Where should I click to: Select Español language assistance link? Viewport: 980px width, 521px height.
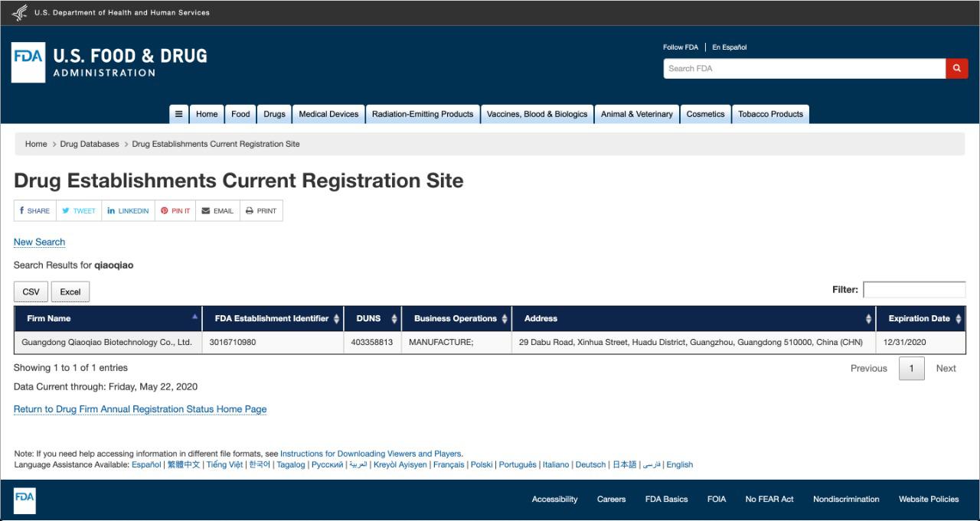tap(146, 464)
